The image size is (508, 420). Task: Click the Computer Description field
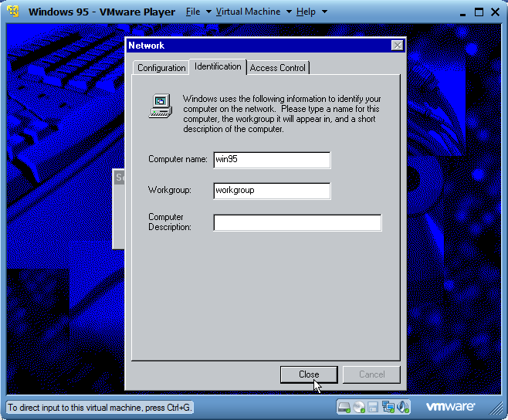click(297, 222)
